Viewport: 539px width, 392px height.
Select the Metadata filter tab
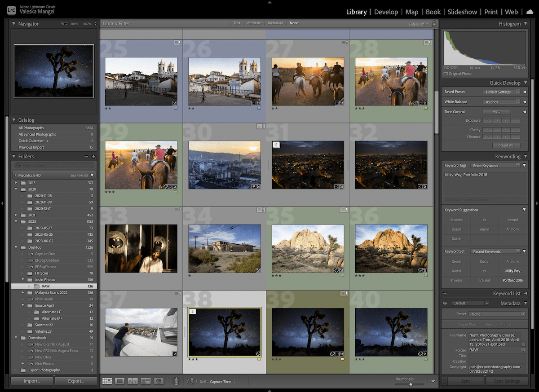click(275, 23)
